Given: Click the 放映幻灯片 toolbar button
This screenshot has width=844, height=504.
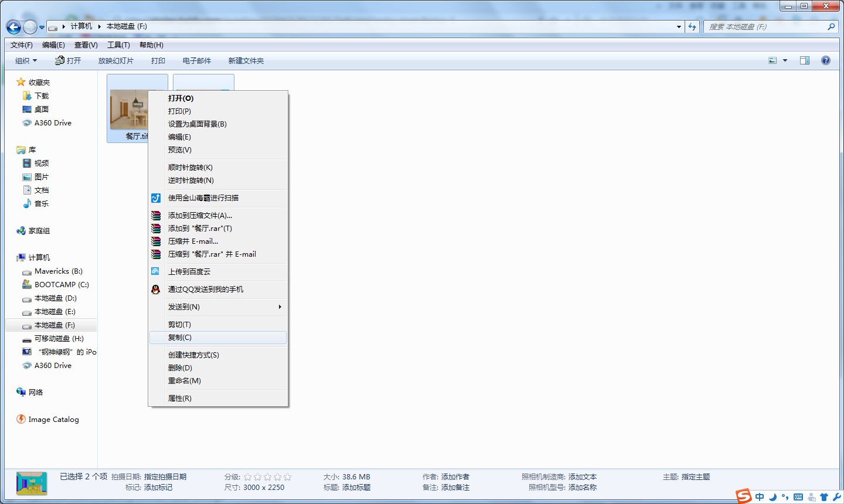Looking at the screenshot, I should click(116, 60).
